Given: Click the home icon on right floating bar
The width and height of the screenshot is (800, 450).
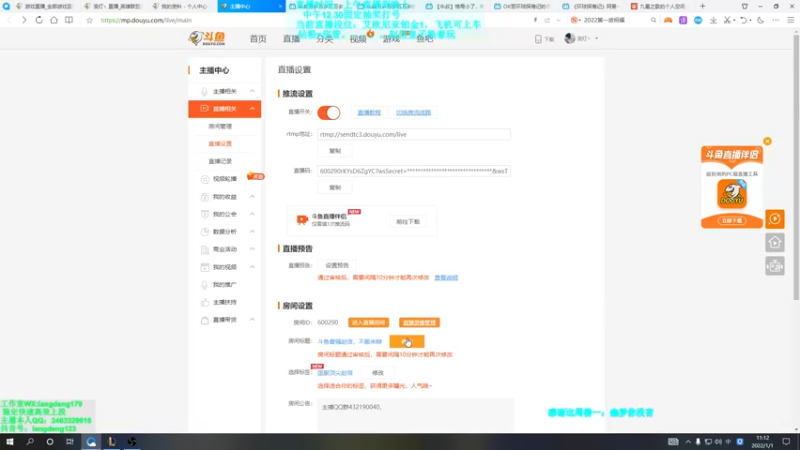Looking at the screenshot, I should click(x=774, y=243).
